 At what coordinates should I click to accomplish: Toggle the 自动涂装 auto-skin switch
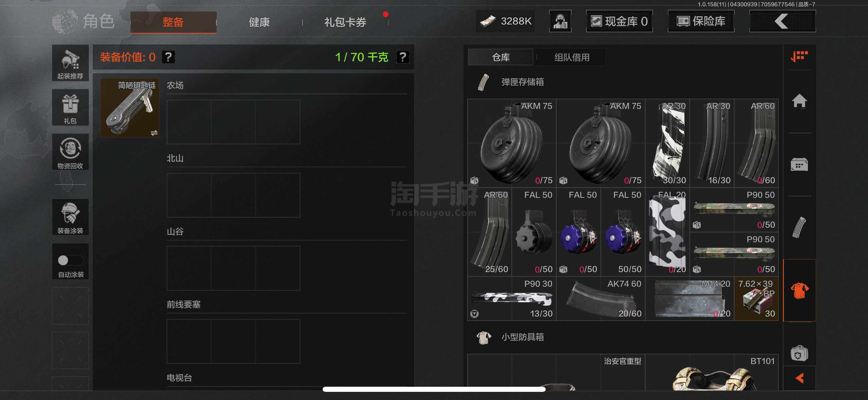coord(70,260)
